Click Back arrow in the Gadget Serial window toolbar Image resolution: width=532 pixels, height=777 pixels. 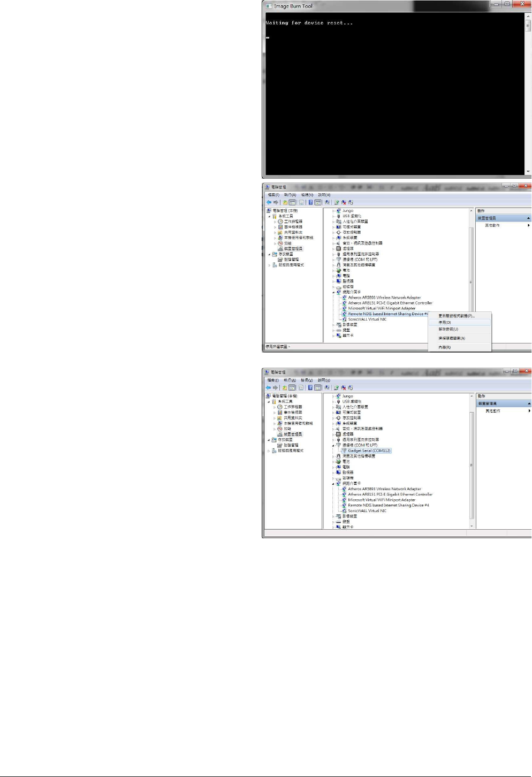click(x=269, y=387)
